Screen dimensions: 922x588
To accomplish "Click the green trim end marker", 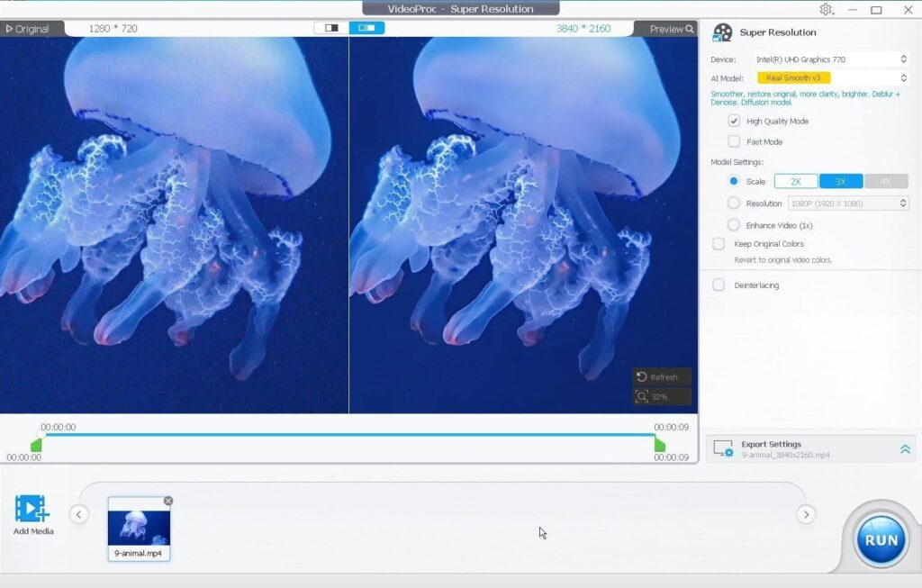I will click(660, 445).
